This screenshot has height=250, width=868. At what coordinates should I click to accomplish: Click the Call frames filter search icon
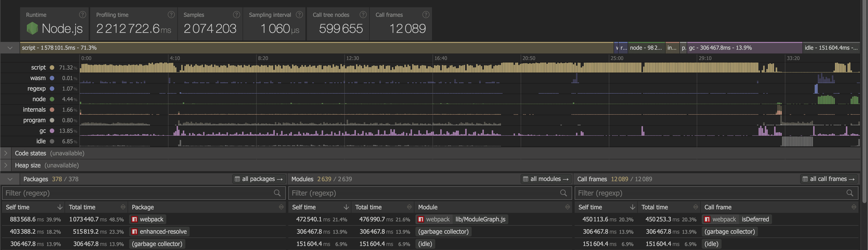click(850, 193)
